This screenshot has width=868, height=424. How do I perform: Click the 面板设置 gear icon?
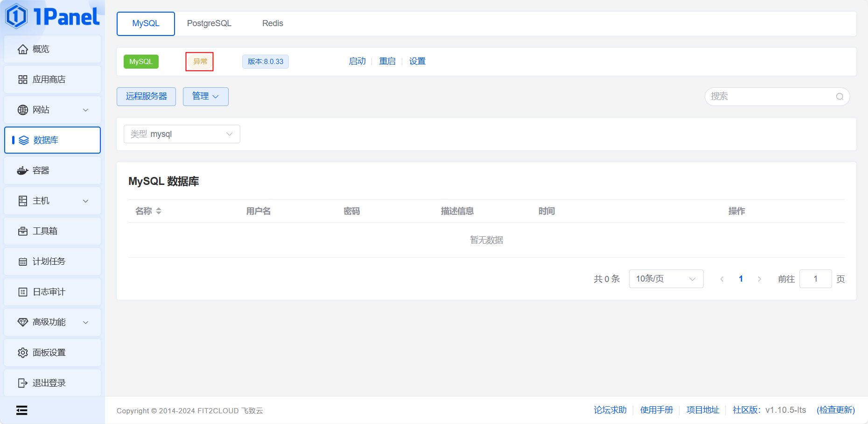click(x=23, y=353)
